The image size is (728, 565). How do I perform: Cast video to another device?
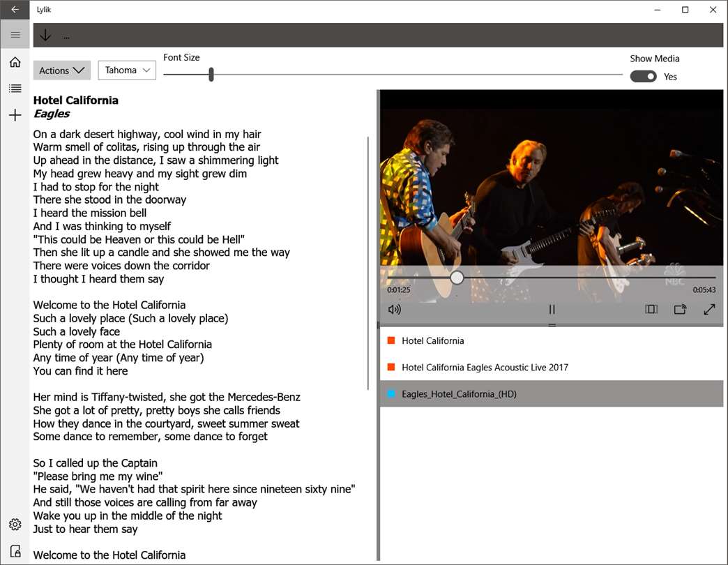(x=680, y=309)
